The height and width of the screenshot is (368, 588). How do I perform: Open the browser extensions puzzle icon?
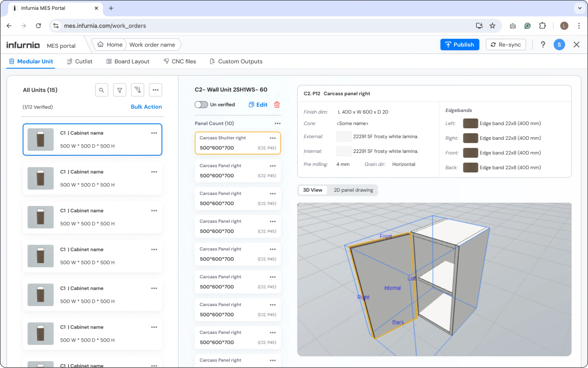[542, 26]
